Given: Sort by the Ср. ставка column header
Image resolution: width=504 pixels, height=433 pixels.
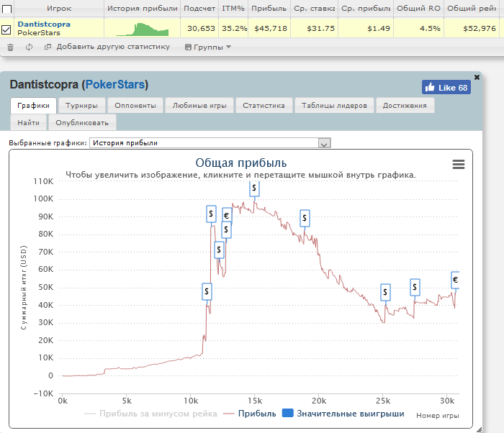Looking at the screenshot, I should coord(315,9).
